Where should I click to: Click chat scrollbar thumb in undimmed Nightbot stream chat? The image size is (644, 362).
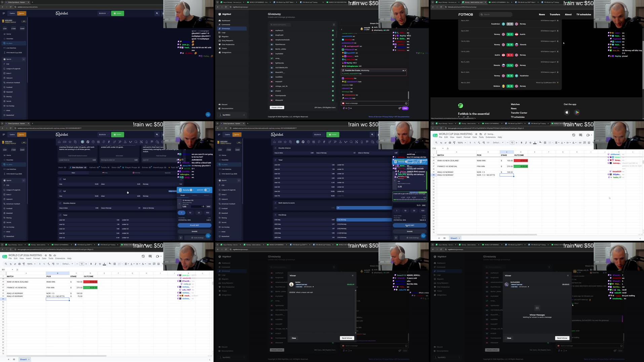coord(409,95)
